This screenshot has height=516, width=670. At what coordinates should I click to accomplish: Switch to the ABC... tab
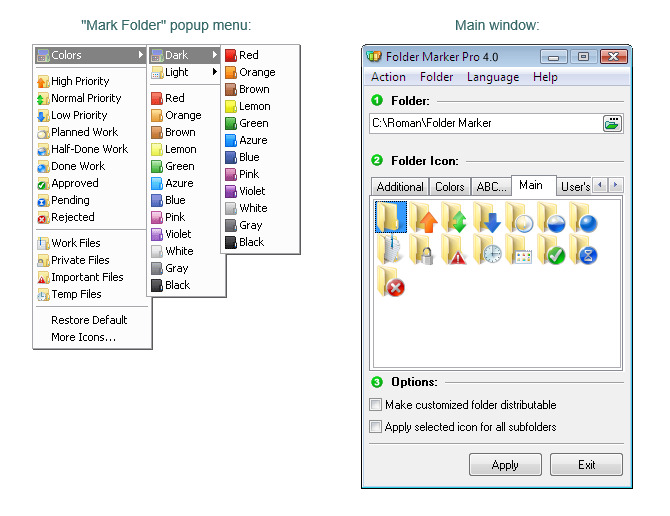tap(491, 187)
